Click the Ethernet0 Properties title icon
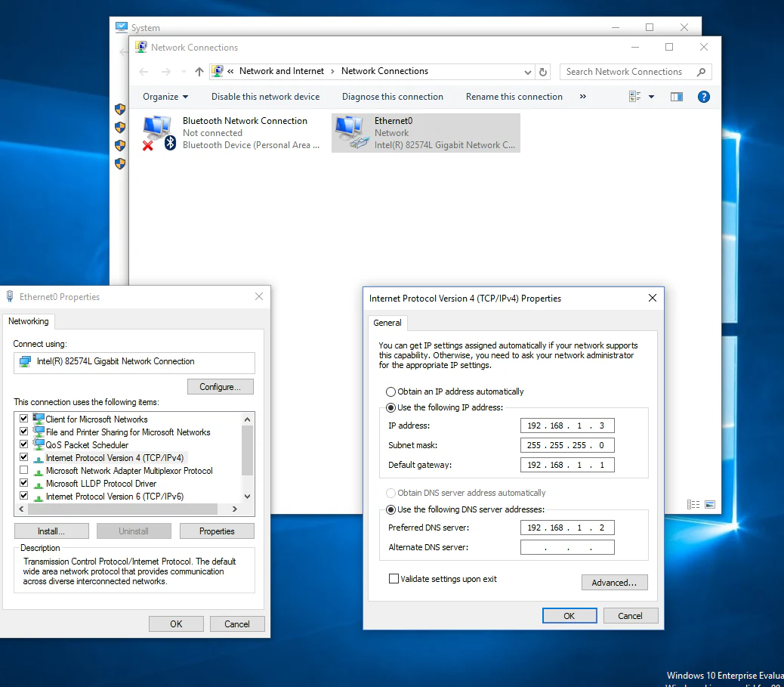The image size is (784, 687). click(x=10, y=296)
